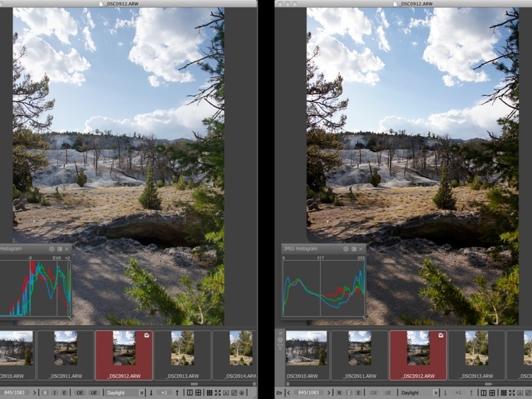Select two-pane split view in left window
Image resolution: width=532 pixels, height=399 pixels.
pos(190,392)
